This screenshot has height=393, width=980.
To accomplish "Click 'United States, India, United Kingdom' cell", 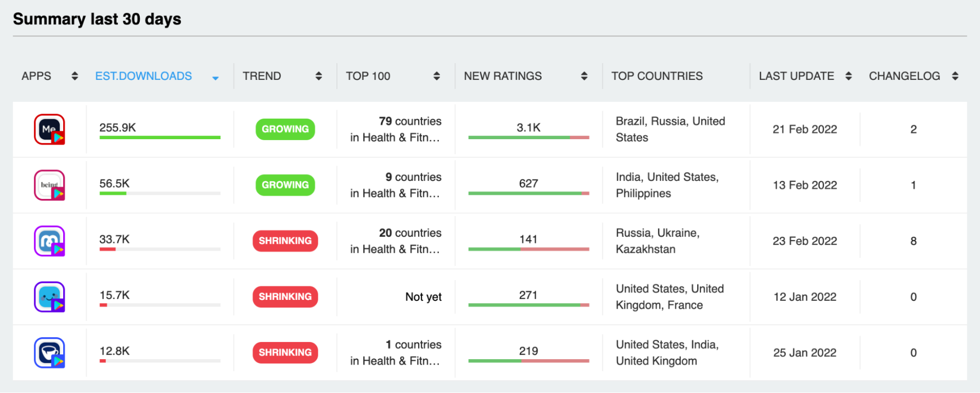I will click(667, 353).
